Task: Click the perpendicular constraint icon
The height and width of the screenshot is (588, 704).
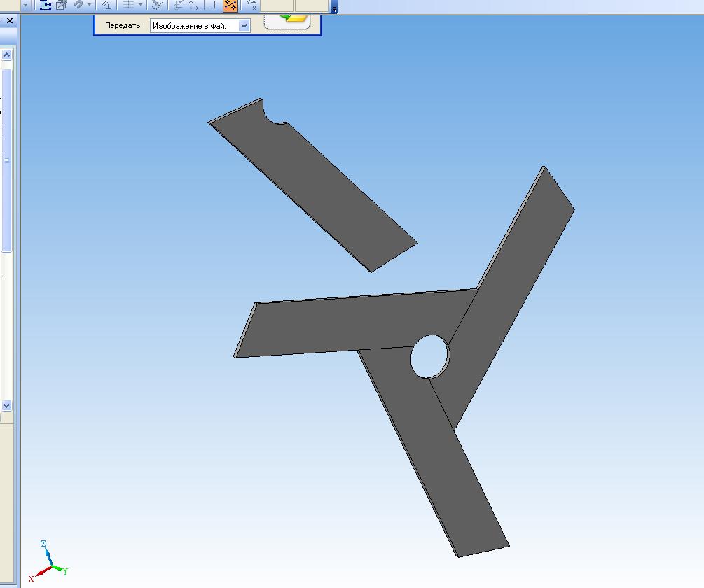Action: [x=106, y=6]
